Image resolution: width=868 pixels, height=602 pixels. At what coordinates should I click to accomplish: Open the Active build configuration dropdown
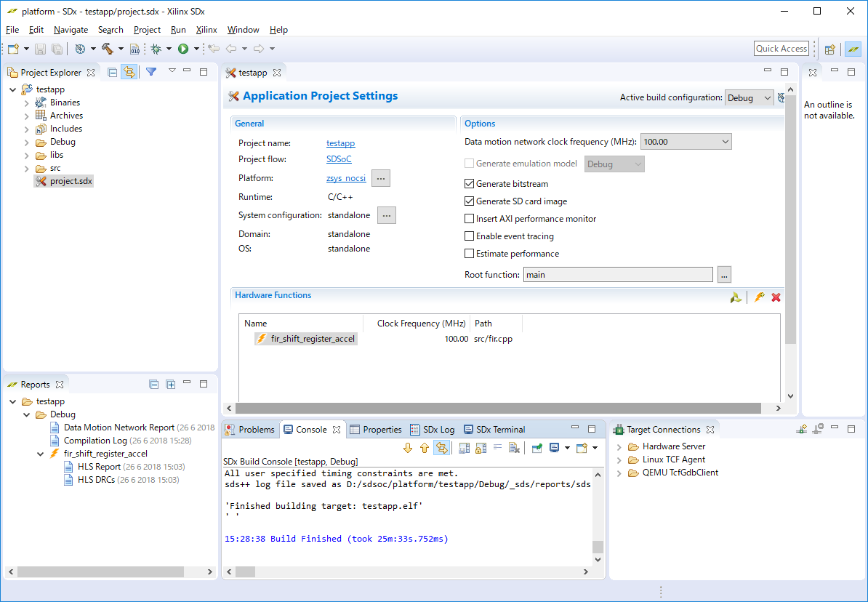coord(750,97)
